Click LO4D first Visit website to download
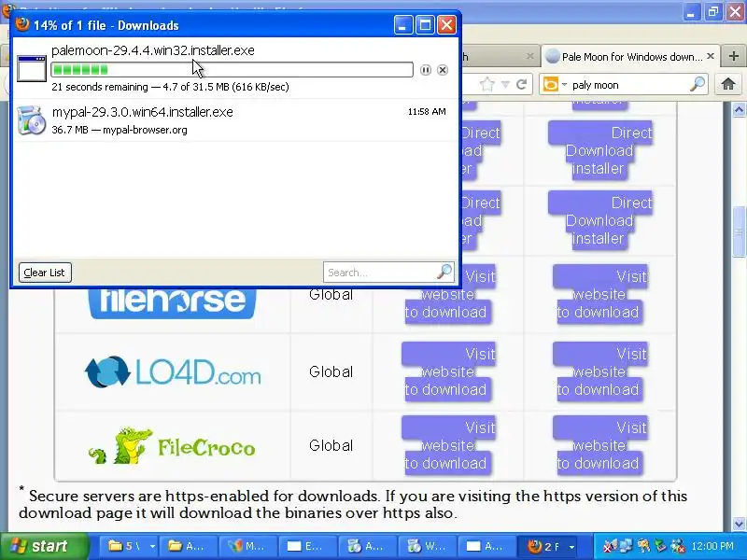The height and width of the screenshot is (560, 747). pyautogui.click(x=448, y=371)
